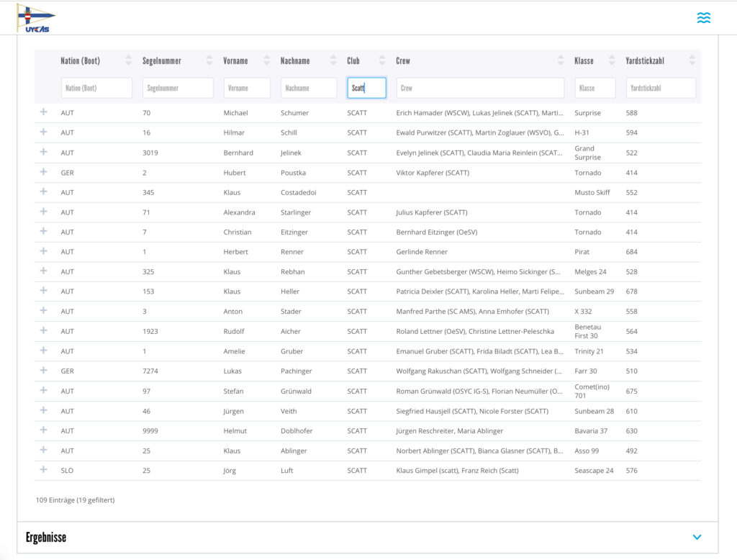Select cell 'Musto Skiff'
The height and width of the screenshot is (560, 737).
(592, 192)
